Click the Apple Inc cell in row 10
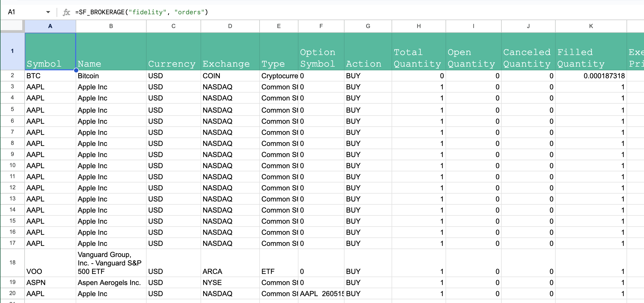 coord(111,166)
